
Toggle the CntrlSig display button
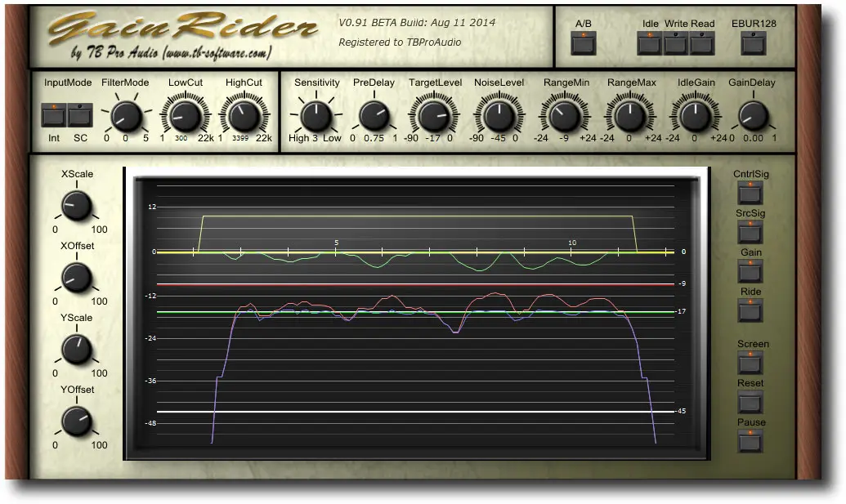(750, 193)
